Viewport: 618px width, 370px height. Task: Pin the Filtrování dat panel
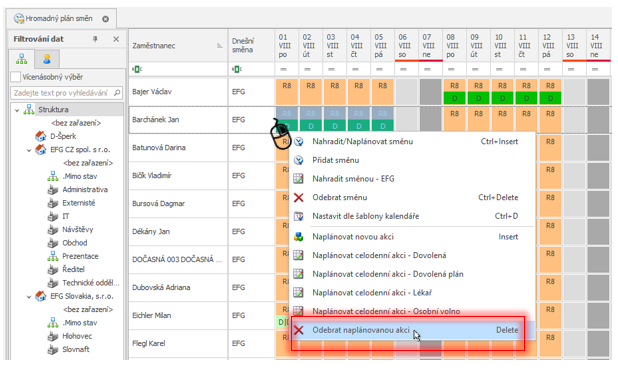(95, 39)
